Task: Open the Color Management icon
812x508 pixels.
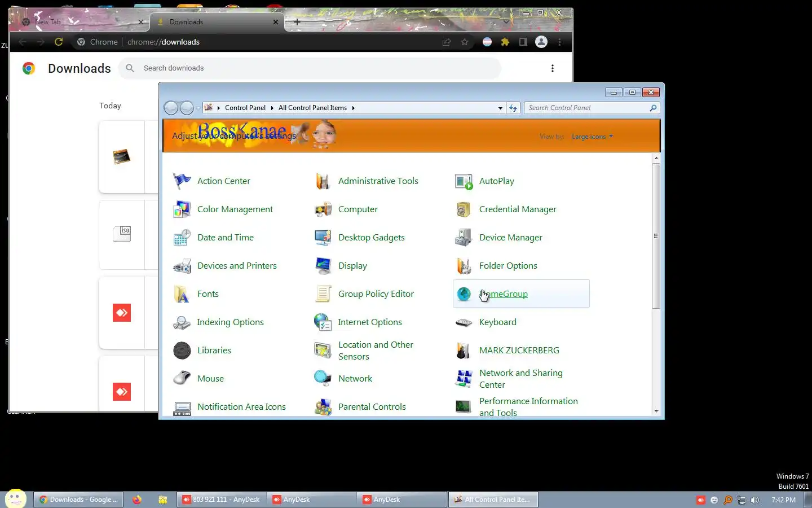Action: click(182, 209)
